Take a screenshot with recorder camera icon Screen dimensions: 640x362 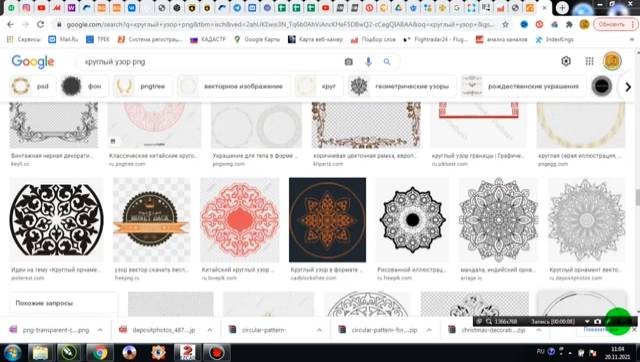[x=598, y=322]
